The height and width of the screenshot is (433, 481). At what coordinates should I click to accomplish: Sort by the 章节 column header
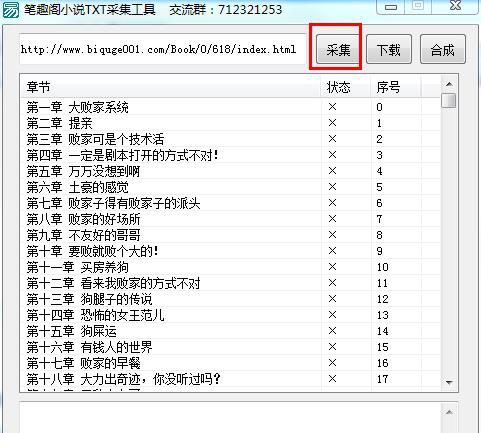pos(171,87)
